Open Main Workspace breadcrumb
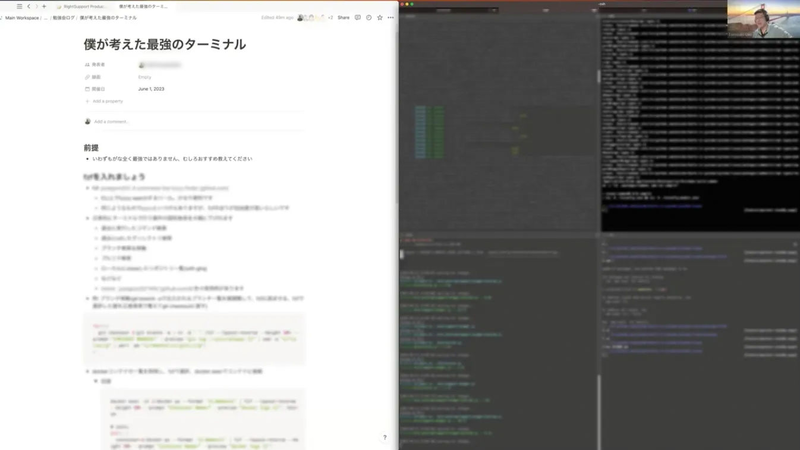 [x=22, y=18]
